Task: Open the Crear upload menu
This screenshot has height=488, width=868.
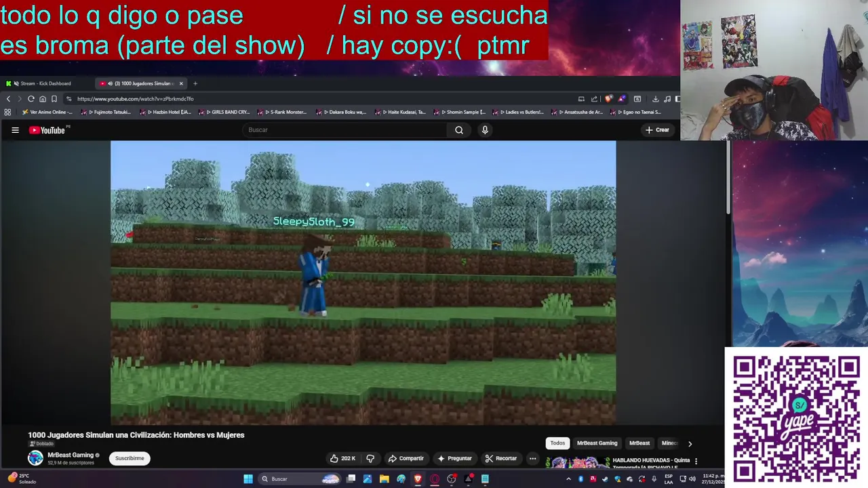Action: [658, 130]
